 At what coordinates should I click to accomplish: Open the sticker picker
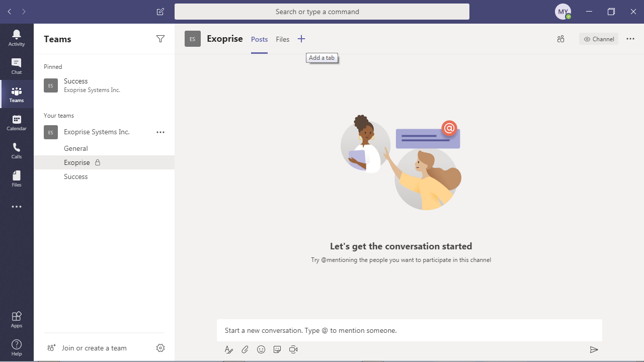(x=277, y=349)
